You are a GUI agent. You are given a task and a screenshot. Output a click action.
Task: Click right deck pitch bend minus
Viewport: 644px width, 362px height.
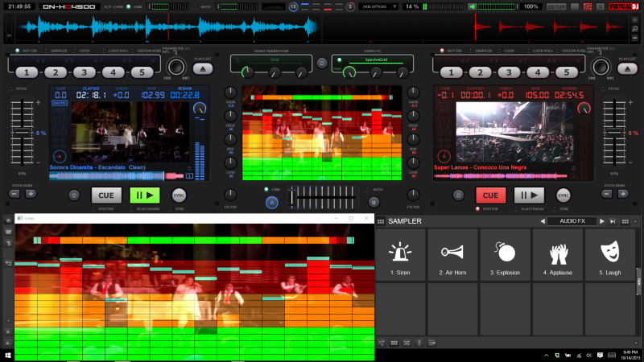(607, 194)
